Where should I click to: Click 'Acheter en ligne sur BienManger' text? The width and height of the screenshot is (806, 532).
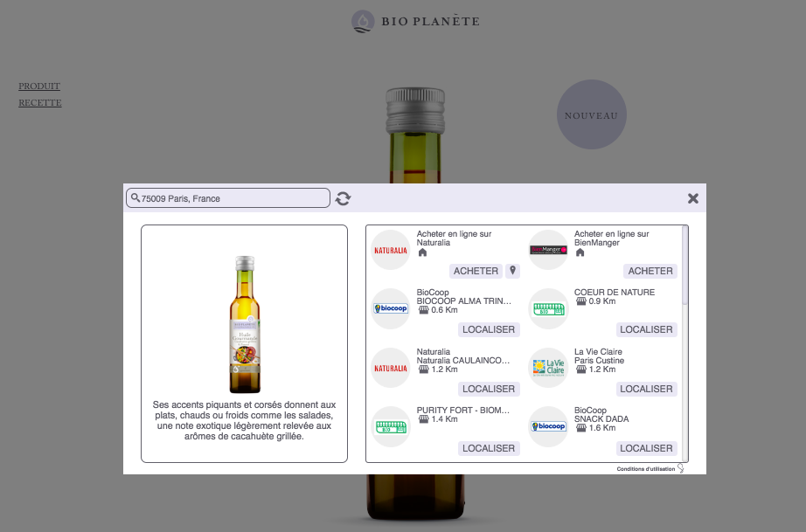[612, 238]
